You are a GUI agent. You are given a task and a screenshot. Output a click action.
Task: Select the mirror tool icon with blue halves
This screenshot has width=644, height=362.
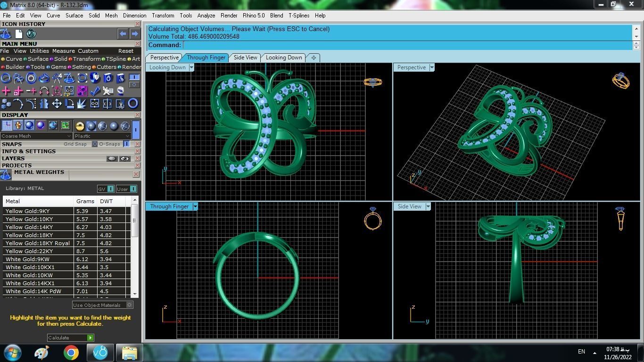tap(44, 103)
